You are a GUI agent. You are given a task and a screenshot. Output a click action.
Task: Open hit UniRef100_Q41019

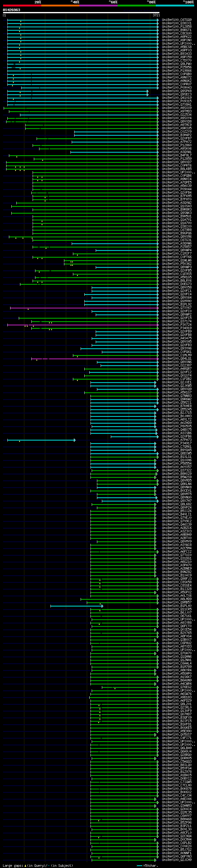click(176, 98)
